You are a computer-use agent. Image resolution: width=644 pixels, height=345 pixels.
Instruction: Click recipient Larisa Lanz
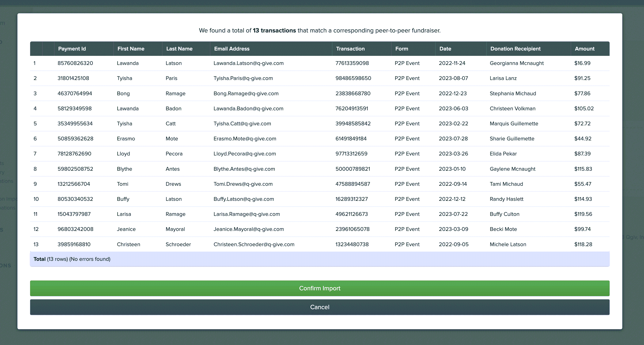[x=503, y=78]
